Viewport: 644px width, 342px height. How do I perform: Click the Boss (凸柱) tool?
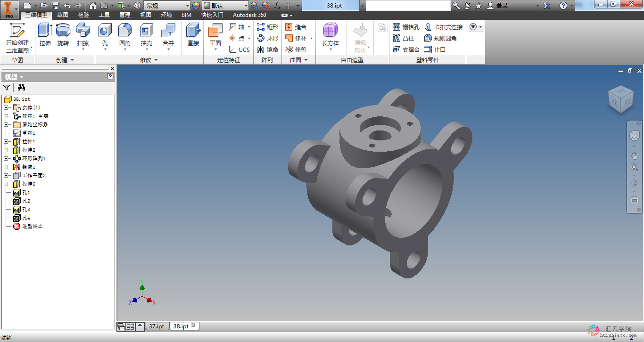[404, 38]
